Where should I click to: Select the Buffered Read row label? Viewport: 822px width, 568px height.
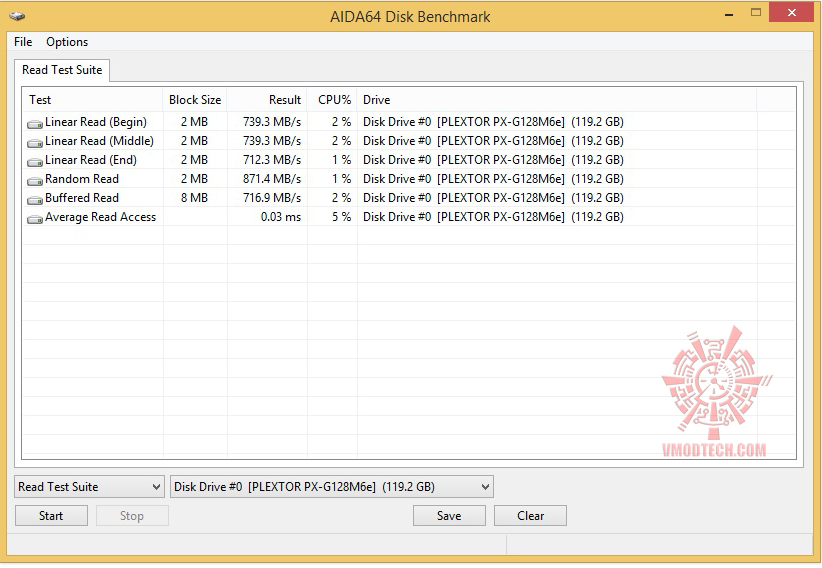coord(82,198)
